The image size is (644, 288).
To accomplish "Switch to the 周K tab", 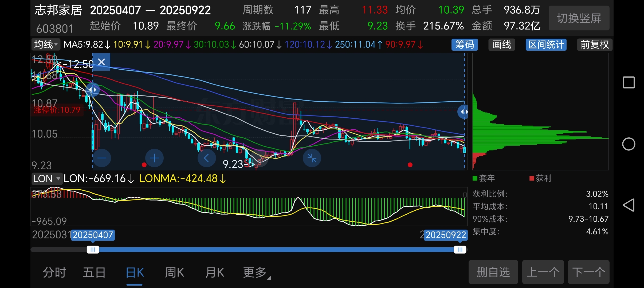I will point(175,273).
